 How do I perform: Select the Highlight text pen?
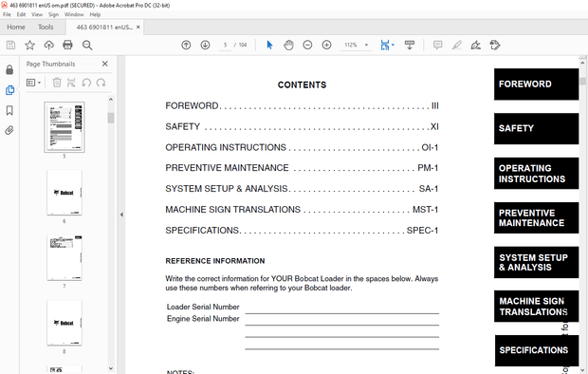point(456,45)
